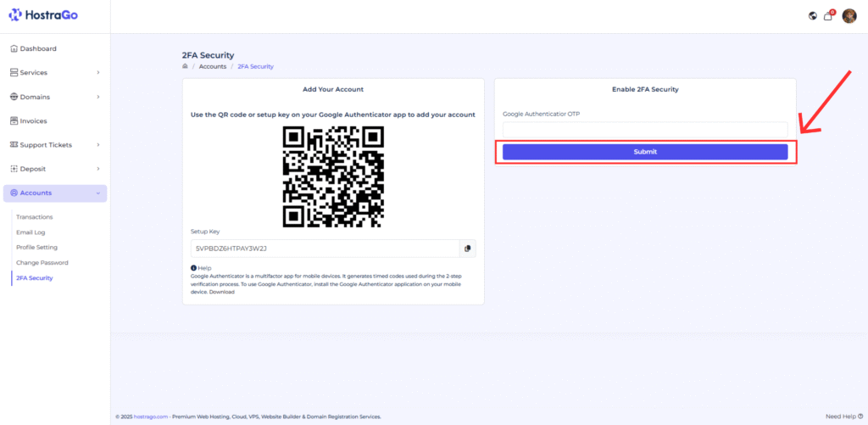Click the Setup Key text field
The width and height of the screenshot is (868, 425).
click(325, 249)
